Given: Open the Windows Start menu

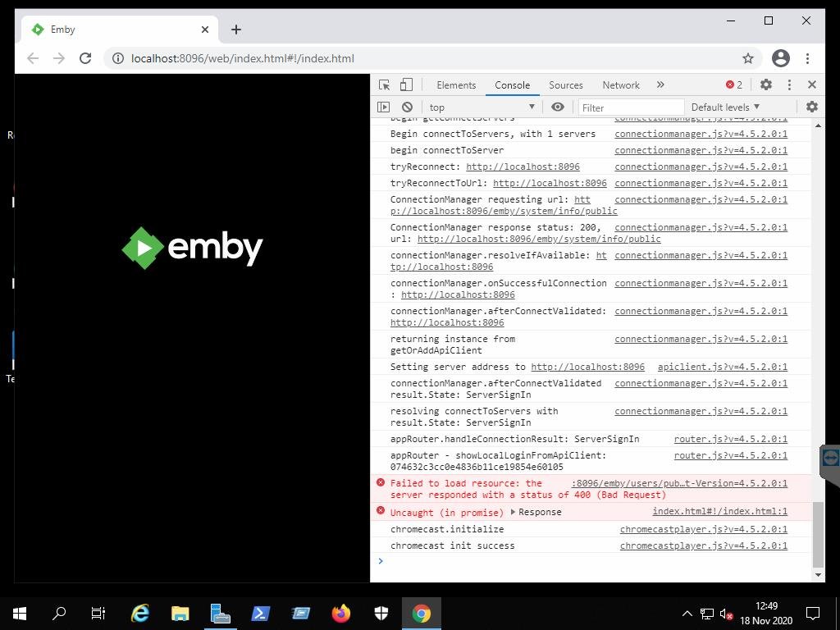Looking at the screenshot, I should 20,614.
